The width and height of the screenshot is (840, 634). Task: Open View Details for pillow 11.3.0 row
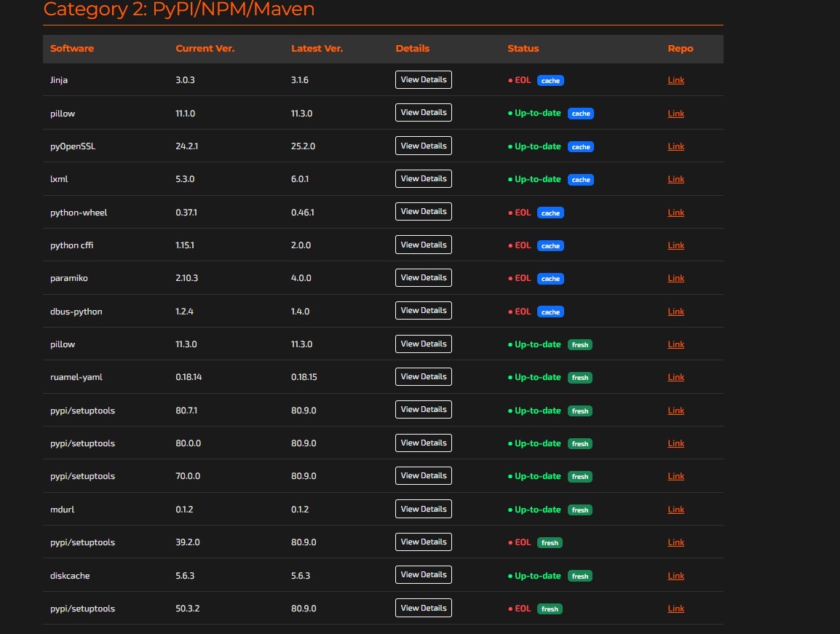423,344
